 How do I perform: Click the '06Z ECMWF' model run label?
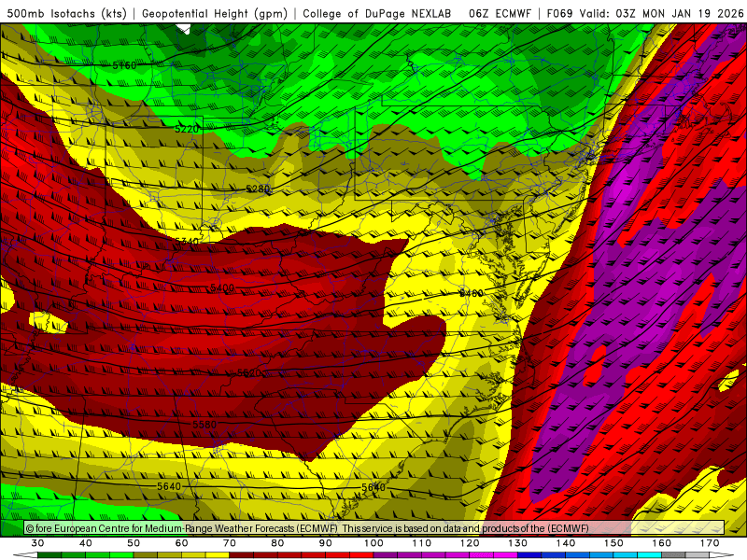[500, 13]
